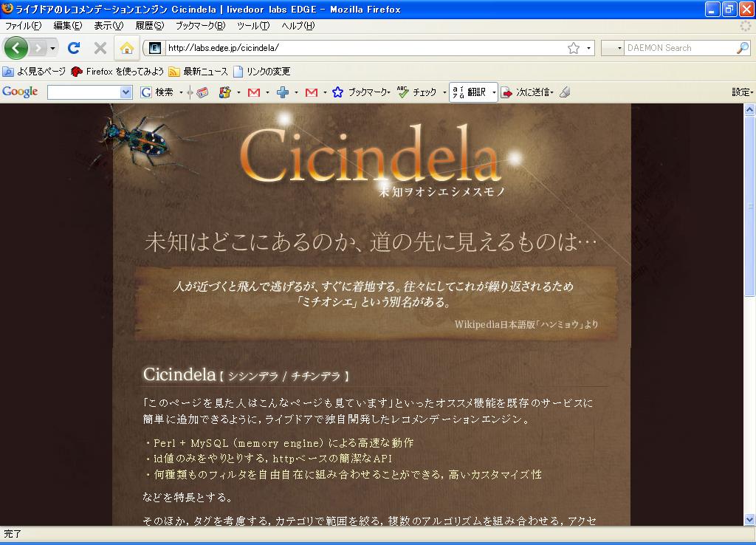Open the Firefox を使ってみよう bookmark
Viewport: 756px width, 545px height.
click(x=117, y=72)
